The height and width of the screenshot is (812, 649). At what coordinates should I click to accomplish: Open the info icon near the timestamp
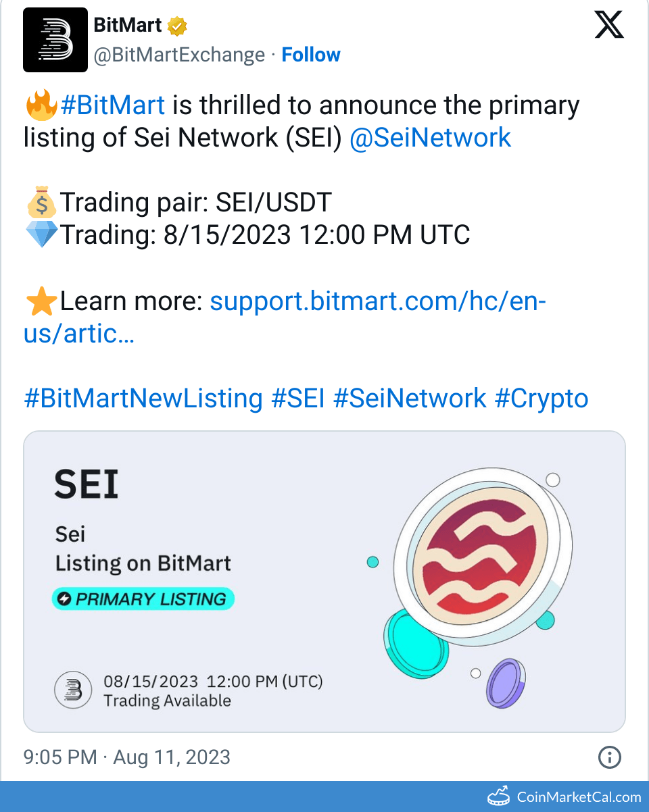point(609,757)
